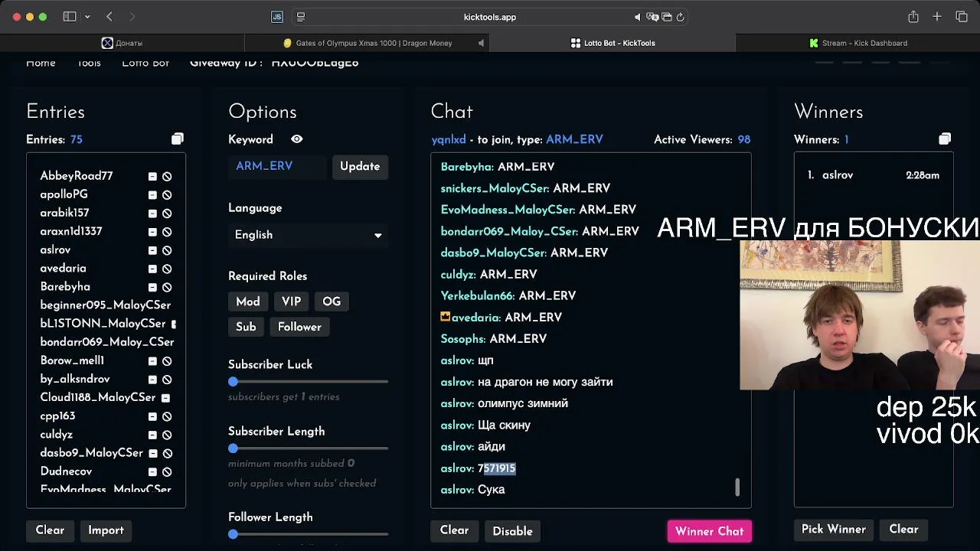This screenshot has height=551, width=980.
Task: Open the pink Winner Chat button
Action: 709,531
